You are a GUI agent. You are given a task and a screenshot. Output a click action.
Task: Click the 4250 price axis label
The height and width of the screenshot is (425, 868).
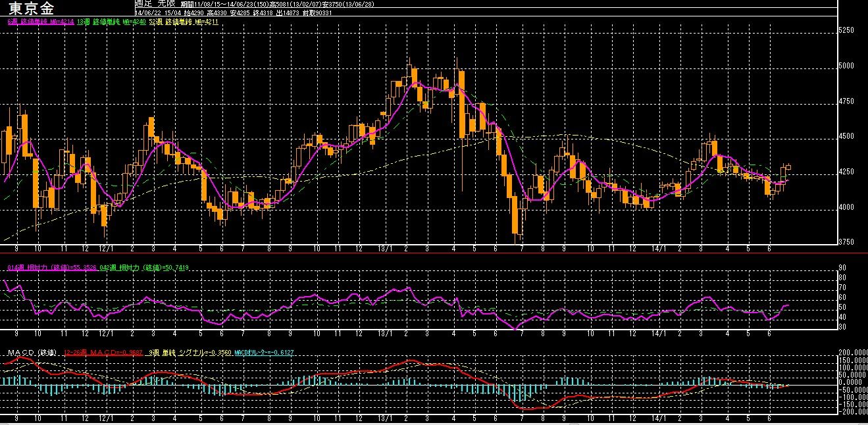(x=846, y=172)
